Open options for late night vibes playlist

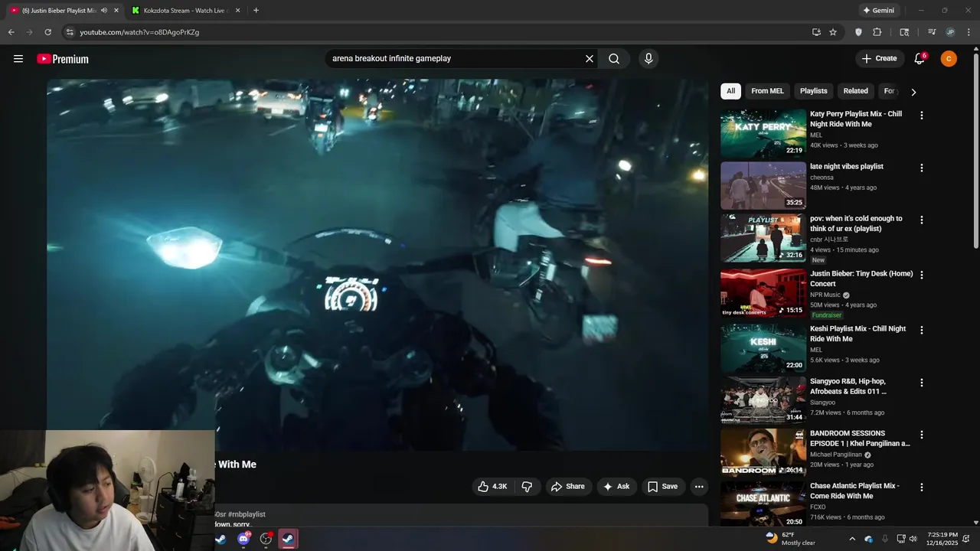click(922, 168)
